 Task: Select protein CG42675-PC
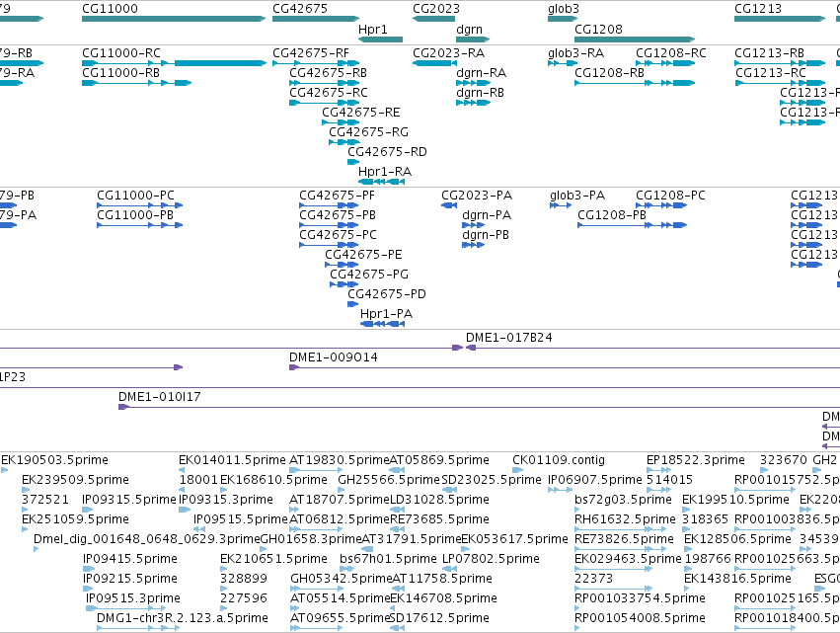coord(329,244)
